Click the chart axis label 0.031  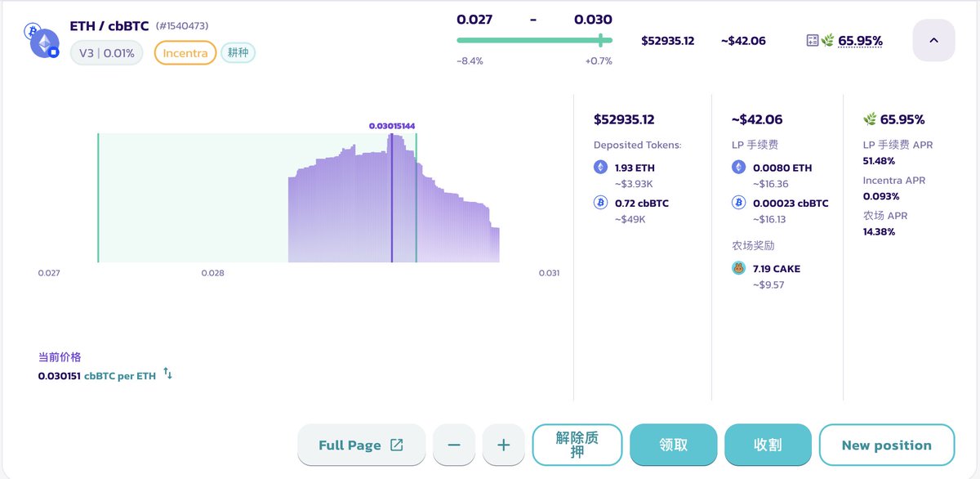click(550, 273)
